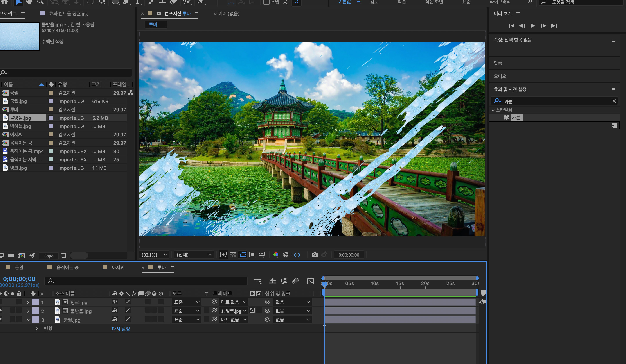Open track matte dropdown for 물방울.jpg layer

coord(234,311)
